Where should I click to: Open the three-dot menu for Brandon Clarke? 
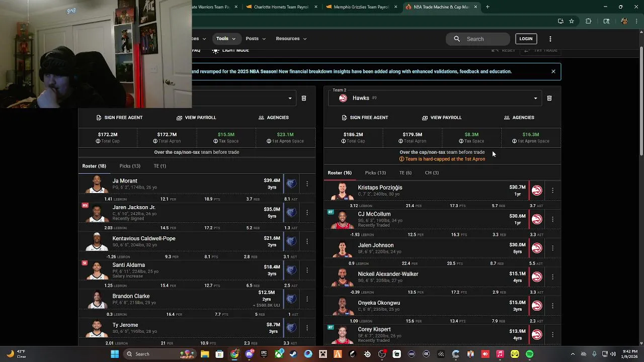coord(307,299)
